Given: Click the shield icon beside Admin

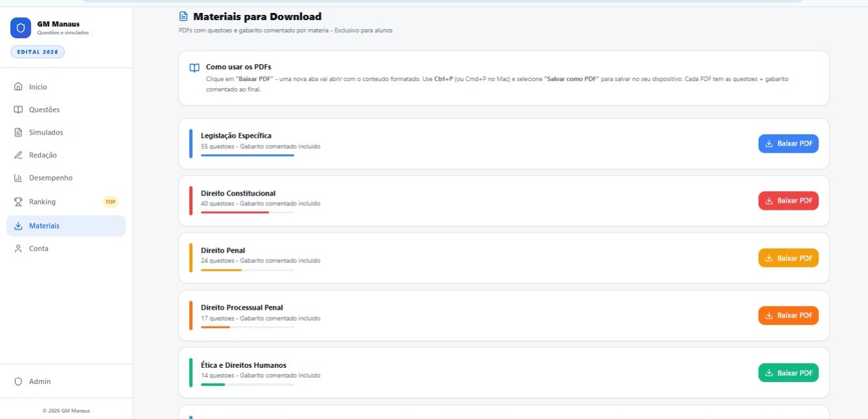Looking at the screenshot, I should pos(18,381).
